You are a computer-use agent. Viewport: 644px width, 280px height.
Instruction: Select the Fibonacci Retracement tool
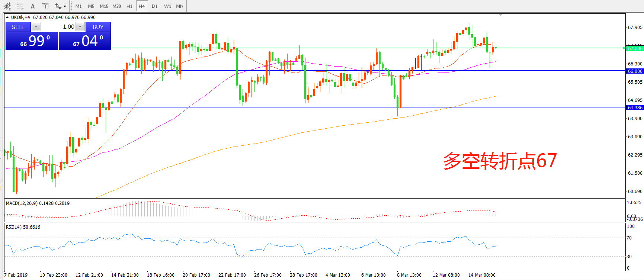coord(20,6)
